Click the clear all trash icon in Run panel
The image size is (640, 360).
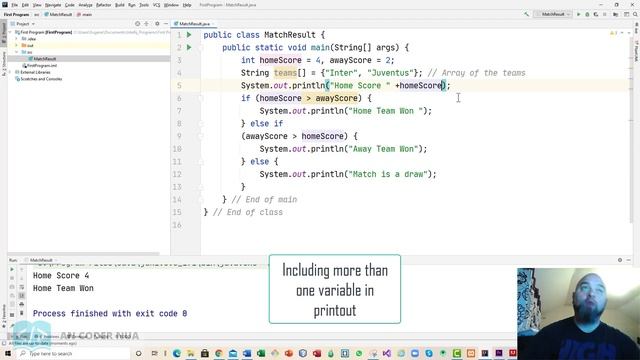click(x=22, y=313)
